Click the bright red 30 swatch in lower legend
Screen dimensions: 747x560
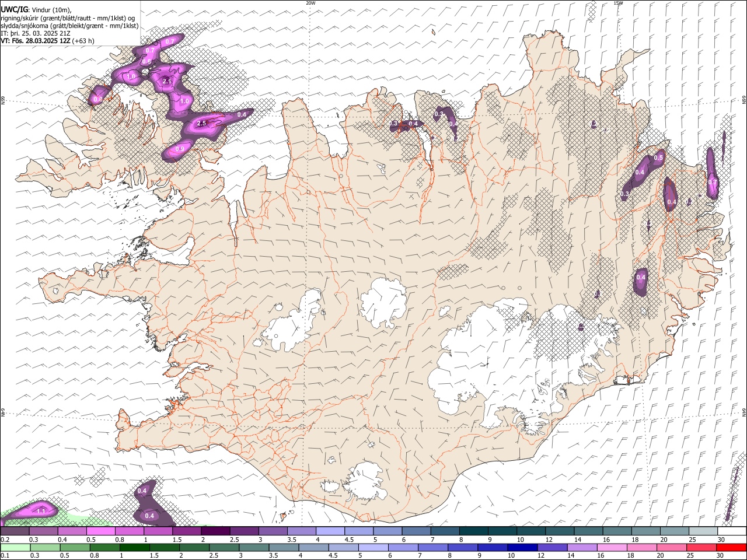tap(732, 547)
